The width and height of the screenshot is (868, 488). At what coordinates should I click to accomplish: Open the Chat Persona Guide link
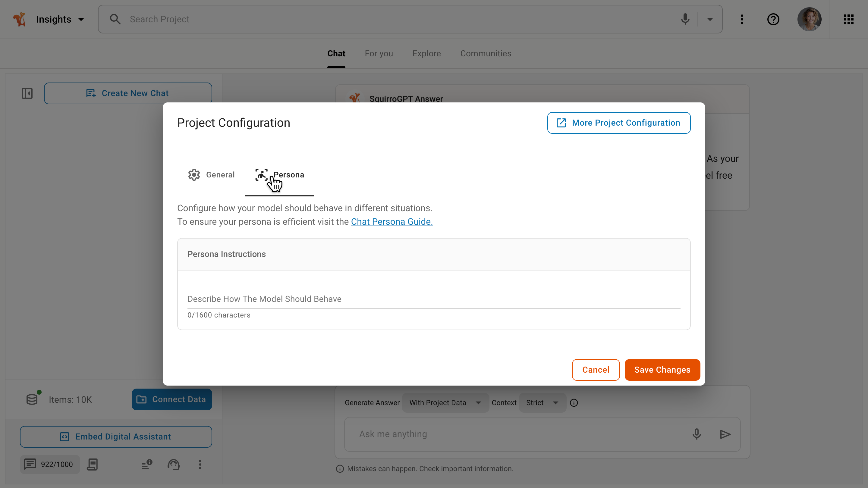pos(392,222)
